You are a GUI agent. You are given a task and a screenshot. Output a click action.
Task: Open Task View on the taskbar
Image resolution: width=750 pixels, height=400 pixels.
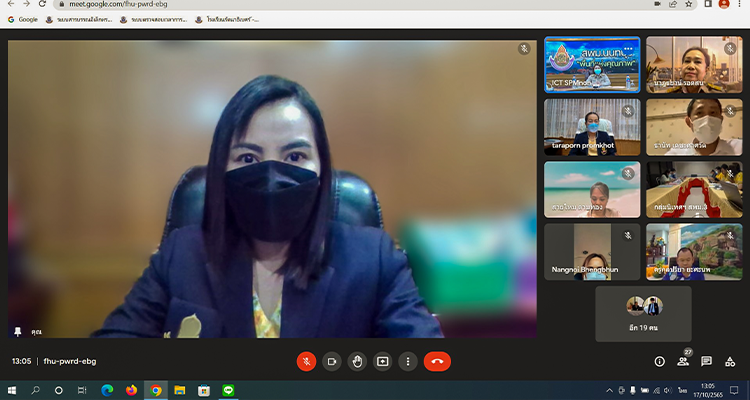point(82,390)
